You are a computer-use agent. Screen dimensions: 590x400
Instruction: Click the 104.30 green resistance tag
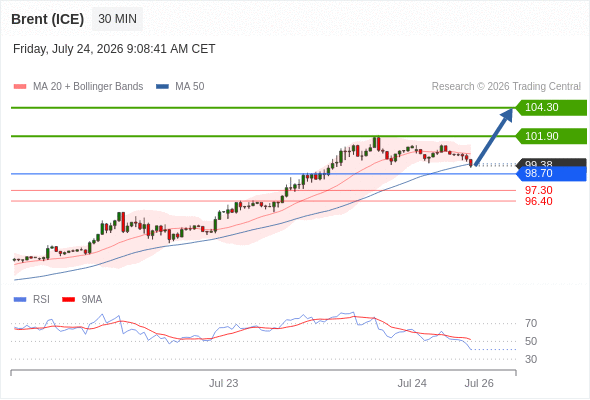pos(551,108)
